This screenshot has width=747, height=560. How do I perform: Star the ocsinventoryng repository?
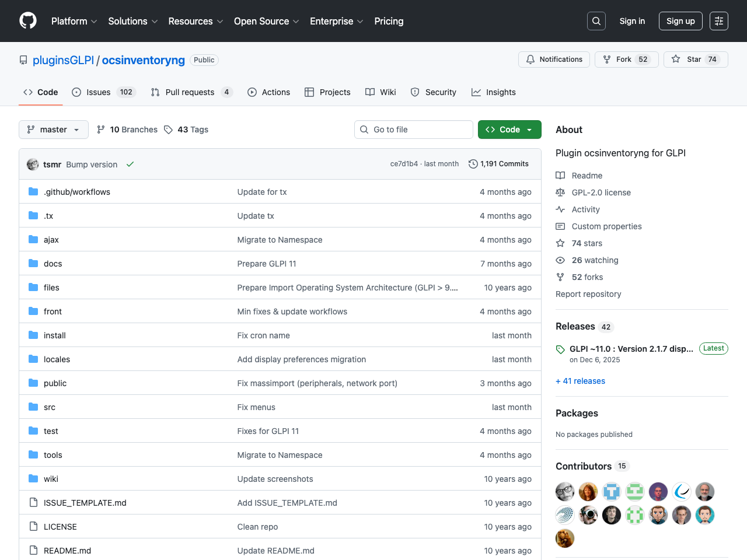(695, 60)
